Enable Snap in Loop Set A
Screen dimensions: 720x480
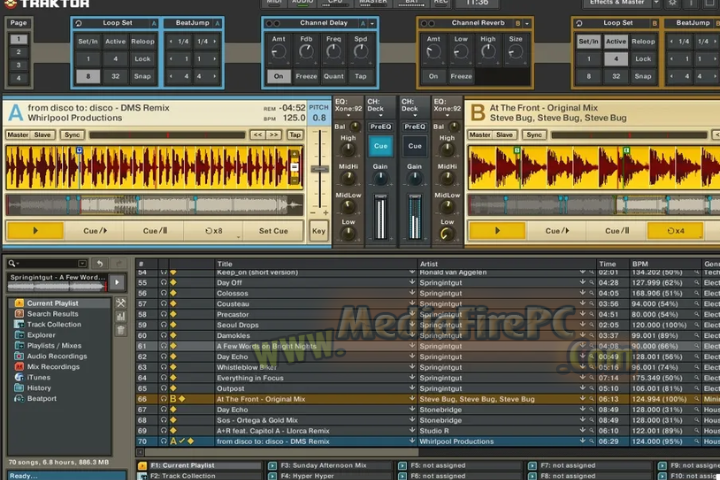click(x=142, y=76)
